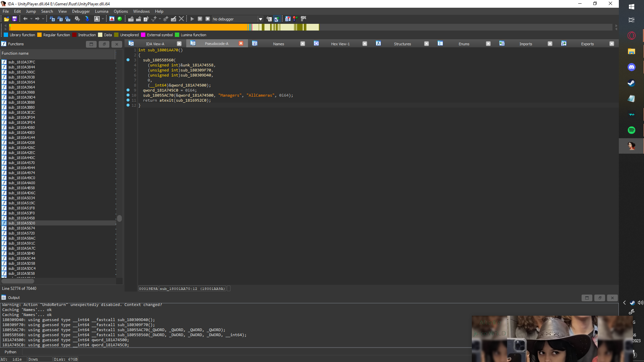Click the Save database icon

tap(14, 19)
